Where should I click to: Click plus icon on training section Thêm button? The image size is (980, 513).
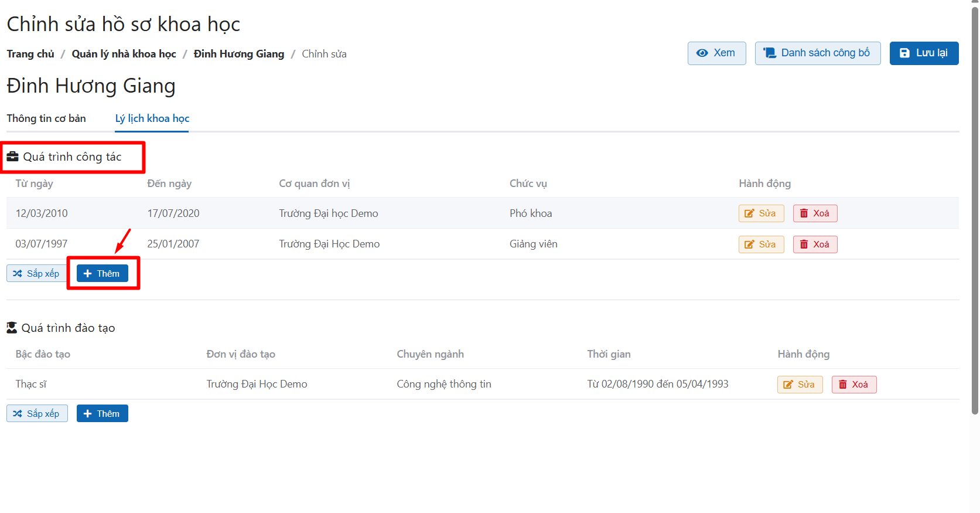click(x=88, y=414)
